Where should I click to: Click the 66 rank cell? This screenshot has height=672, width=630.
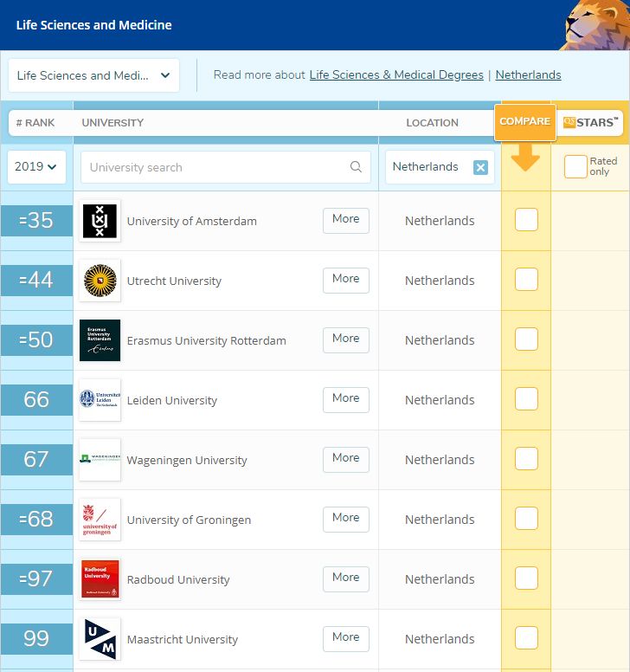click(x=37, y=399)
